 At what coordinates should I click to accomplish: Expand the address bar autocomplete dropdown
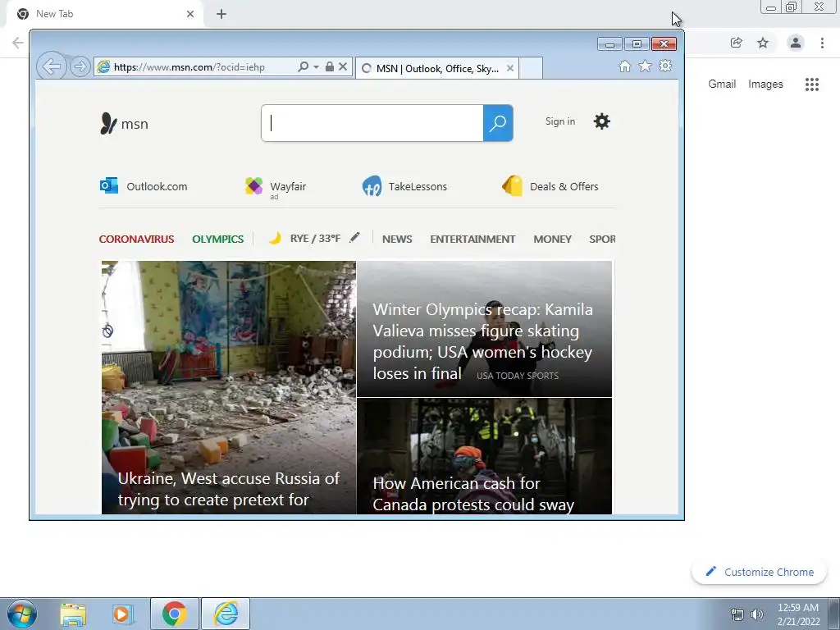click(x=316, y=67)
